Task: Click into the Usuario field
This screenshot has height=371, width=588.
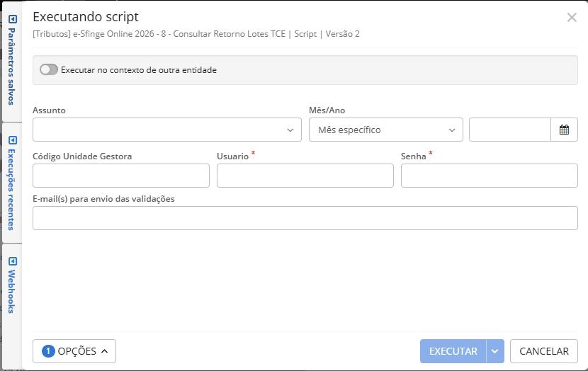Action: click(x=305, y=176)
